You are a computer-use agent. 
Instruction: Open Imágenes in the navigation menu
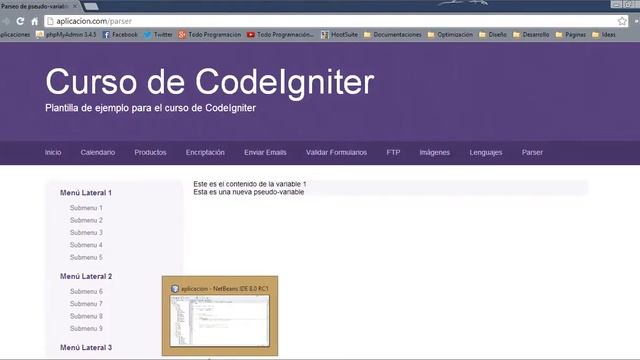434,152
